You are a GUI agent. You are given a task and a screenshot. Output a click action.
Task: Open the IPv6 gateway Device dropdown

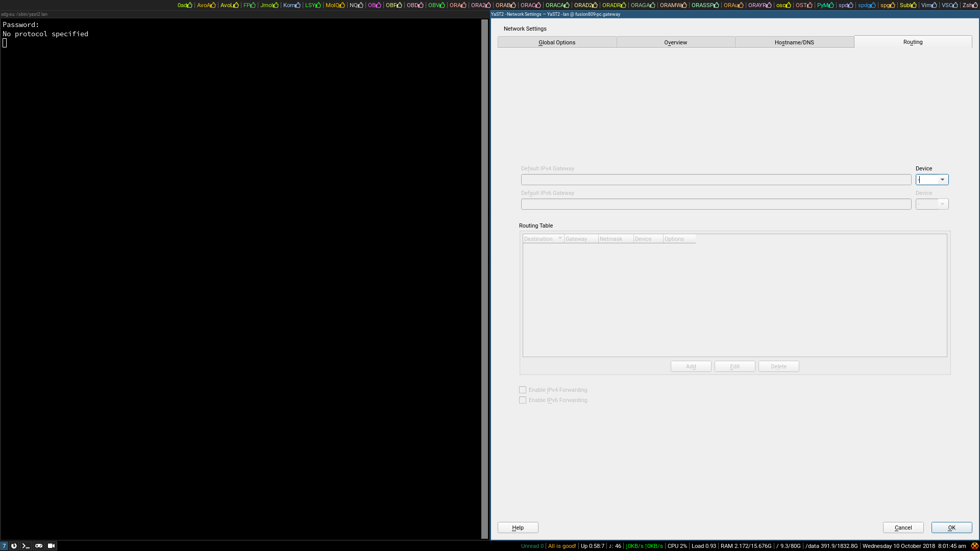(x=942, y=204)
